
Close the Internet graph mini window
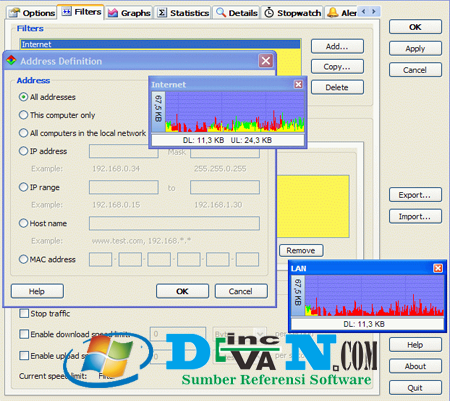coord(298,84)
